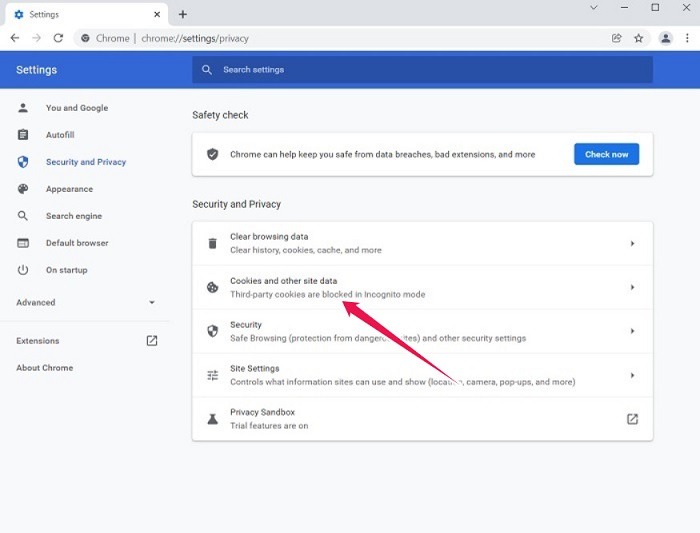The height and width of the screenshot is (533, 700).
Task: Click 'Trial features are on' text
Action: pos(269,426)
